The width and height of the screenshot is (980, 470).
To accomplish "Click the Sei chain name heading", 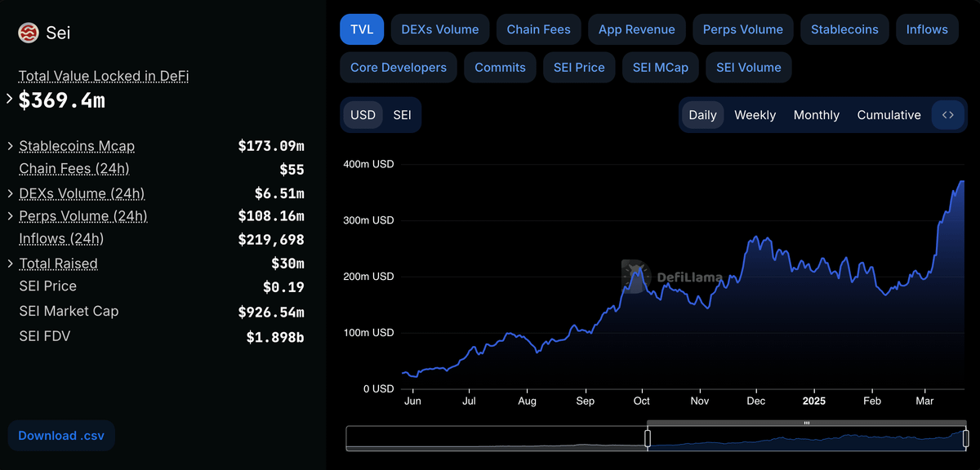I will pyautogui.click(x=58, y=33).
